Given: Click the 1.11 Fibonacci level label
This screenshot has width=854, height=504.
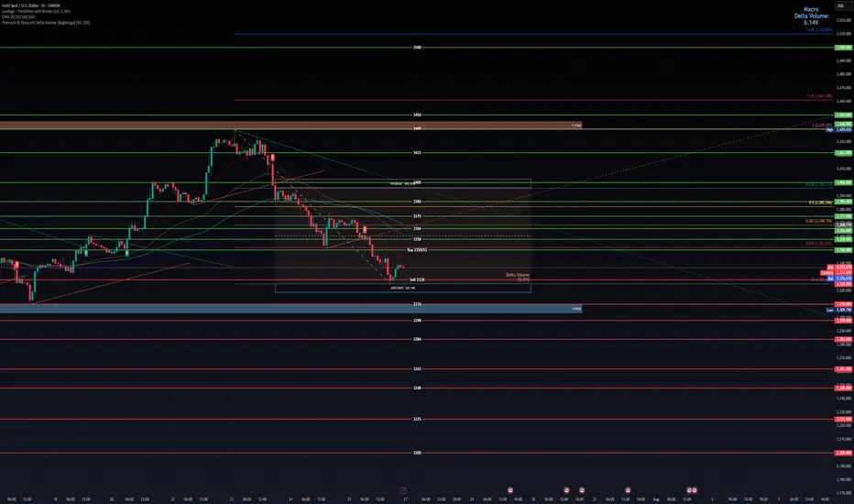Looking at the screenshot, I should click(819, 96).
